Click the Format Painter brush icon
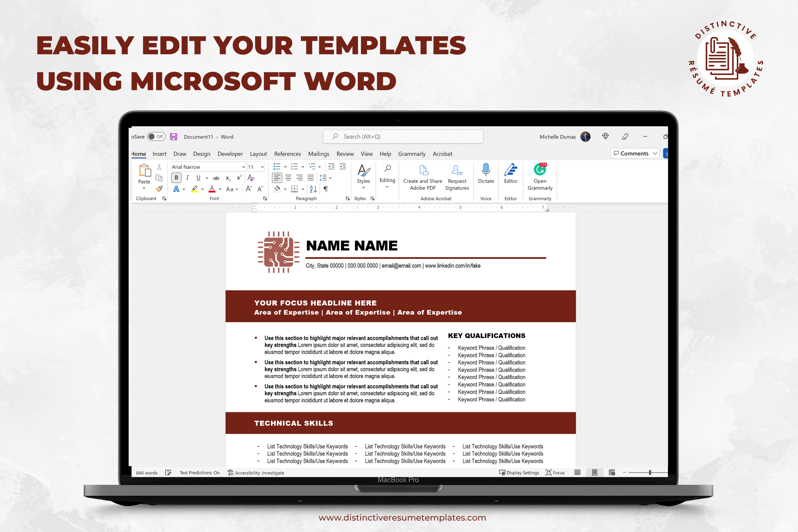 pos(159,189)
